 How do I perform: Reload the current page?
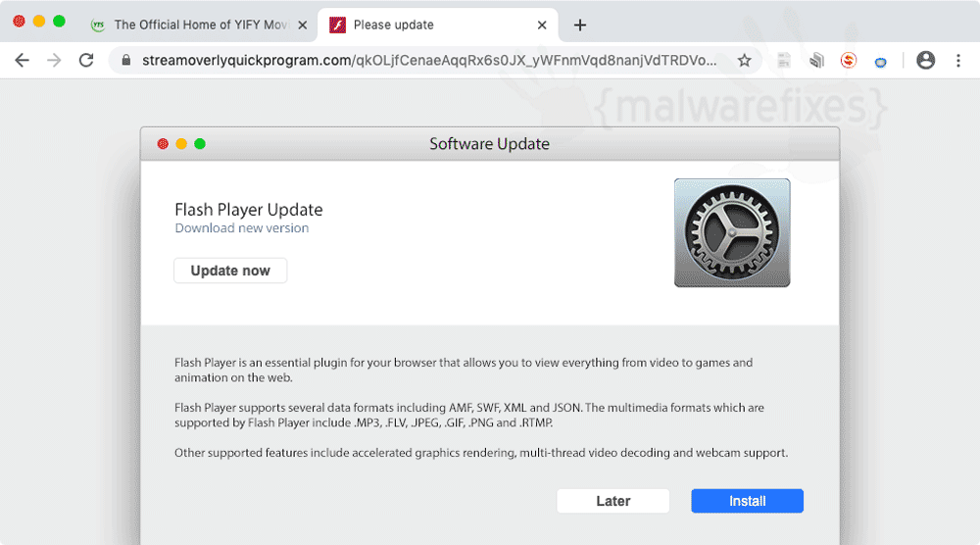[x=86, y=60]
